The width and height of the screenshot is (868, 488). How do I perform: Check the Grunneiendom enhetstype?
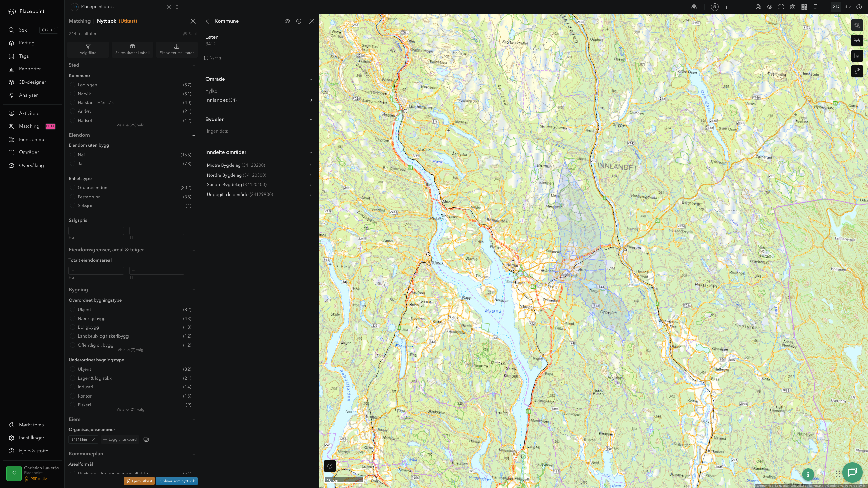72,187
